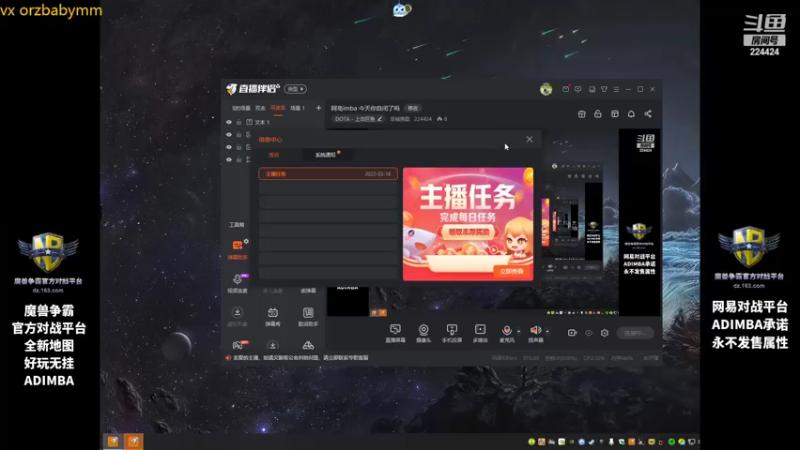This screenshot has width=800, height=450.
Task: Open the user avatar profile in title bar
Action: point(546,89)
